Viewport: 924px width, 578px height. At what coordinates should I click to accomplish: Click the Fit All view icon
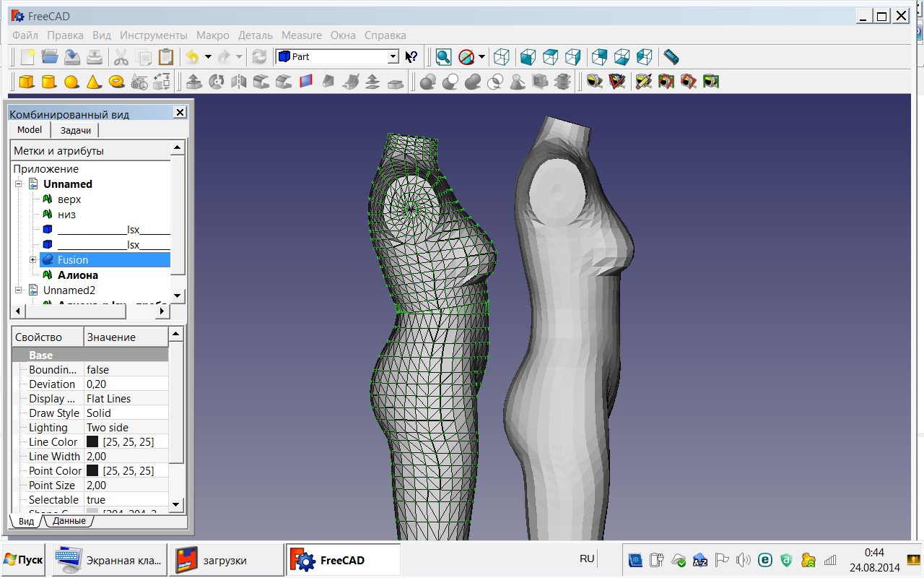point(443,57)
